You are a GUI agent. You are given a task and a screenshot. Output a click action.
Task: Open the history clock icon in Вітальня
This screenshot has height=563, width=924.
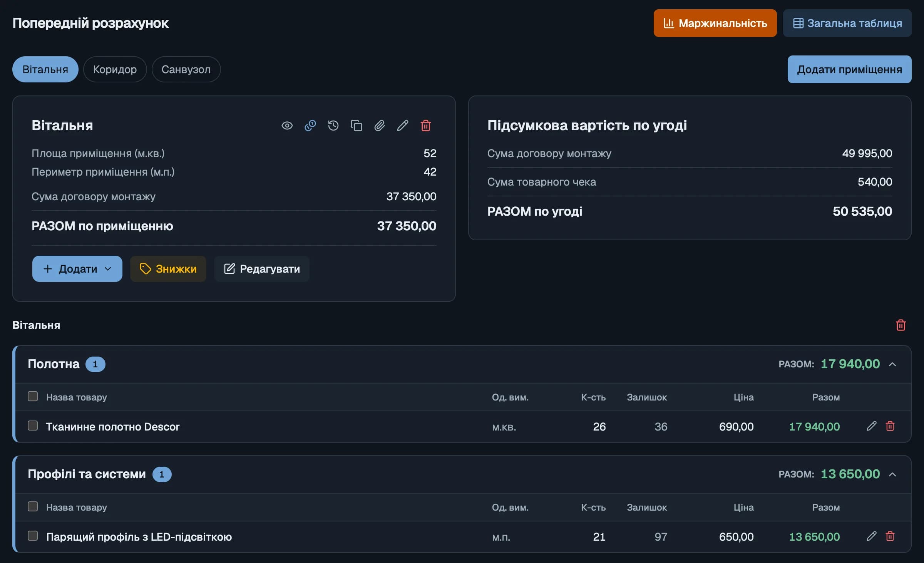(333, 126)
